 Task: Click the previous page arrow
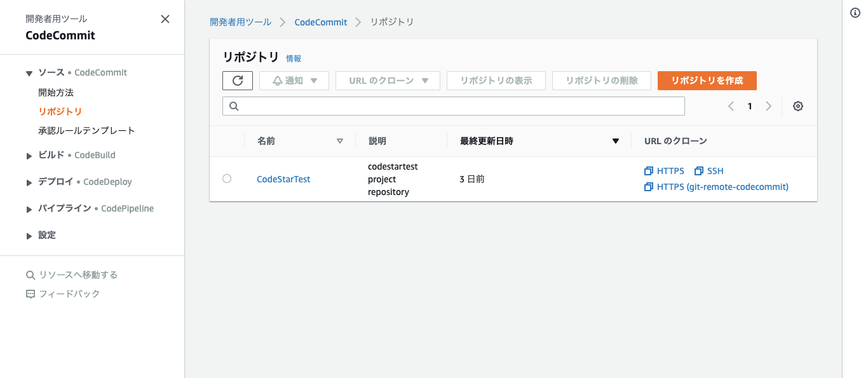click(x=731, y=106)
